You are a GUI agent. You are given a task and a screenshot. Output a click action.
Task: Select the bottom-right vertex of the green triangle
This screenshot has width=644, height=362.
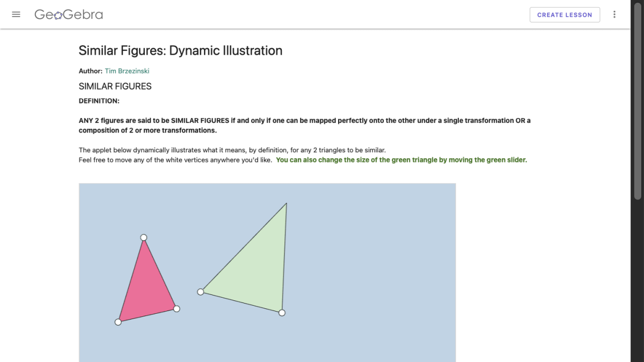(282, 313)
